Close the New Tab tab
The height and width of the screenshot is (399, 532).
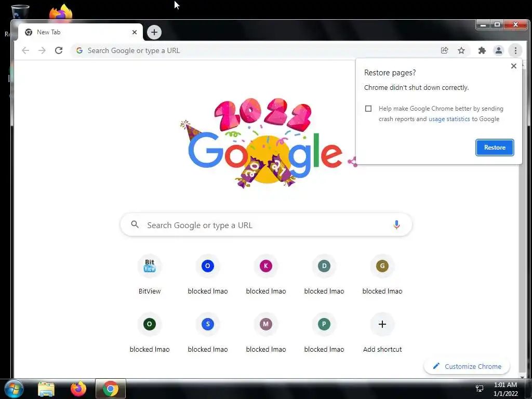point(135,32)
